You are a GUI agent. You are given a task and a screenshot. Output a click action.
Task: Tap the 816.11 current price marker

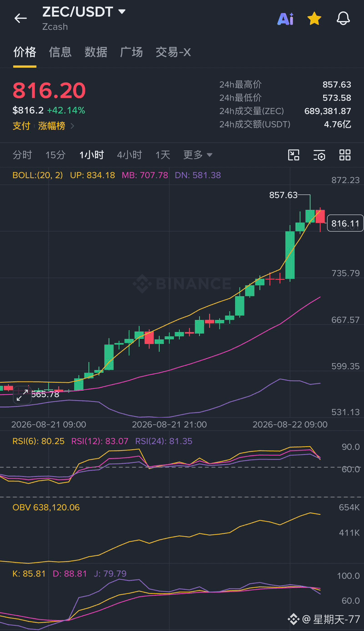(345, 224)
